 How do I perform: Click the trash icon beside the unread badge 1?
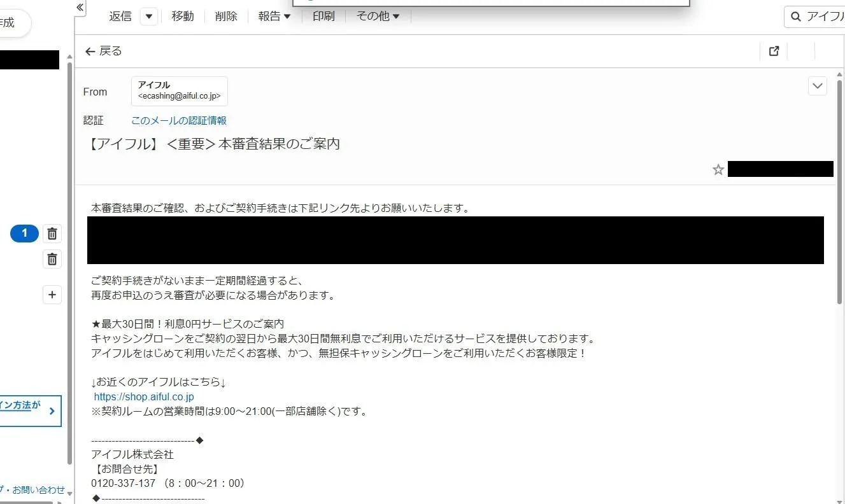[x=52, y=234]
